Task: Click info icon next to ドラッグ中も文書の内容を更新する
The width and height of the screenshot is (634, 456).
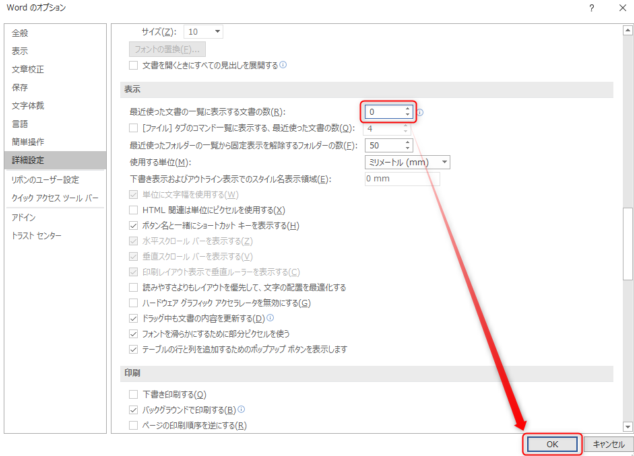Action: (x=270, y=318)
